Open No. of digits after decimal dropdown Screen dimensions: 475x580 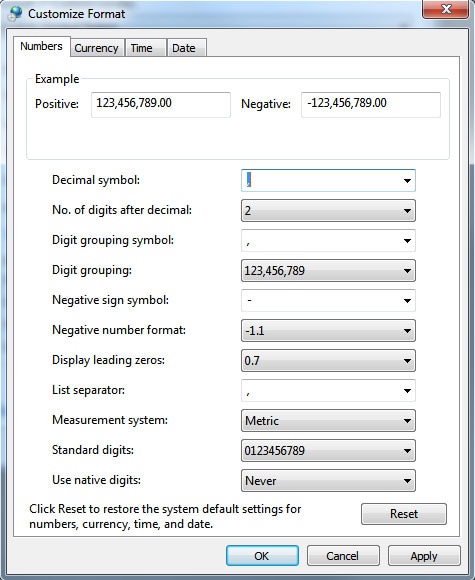tap(328, 210)
